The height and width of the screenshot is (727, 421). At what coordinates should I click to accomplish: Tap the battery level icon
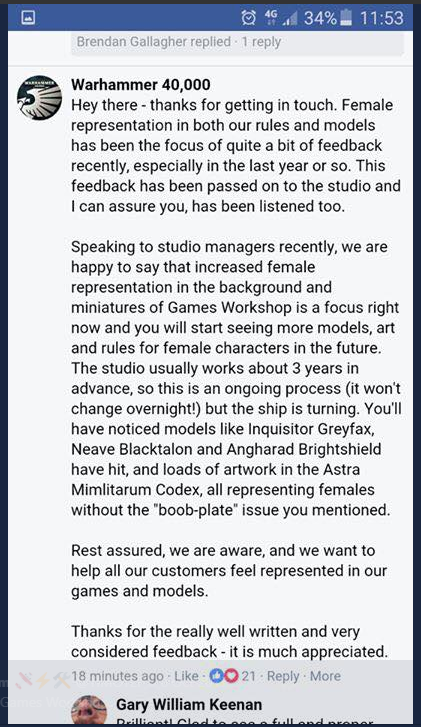click(x=346, y=18)
